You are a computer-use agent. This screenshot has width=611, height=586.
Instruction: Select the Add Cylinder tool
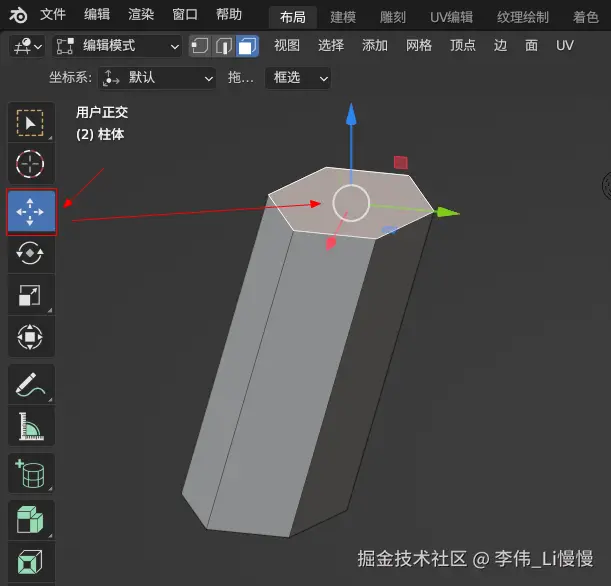tap(31, 473)
